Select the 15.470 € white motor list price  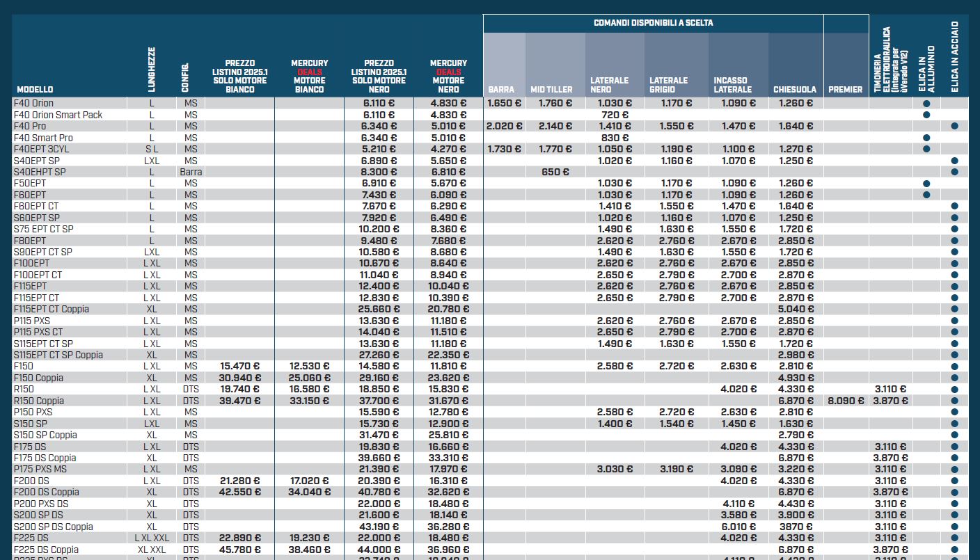pyautogui.click(x=240, y=366)
